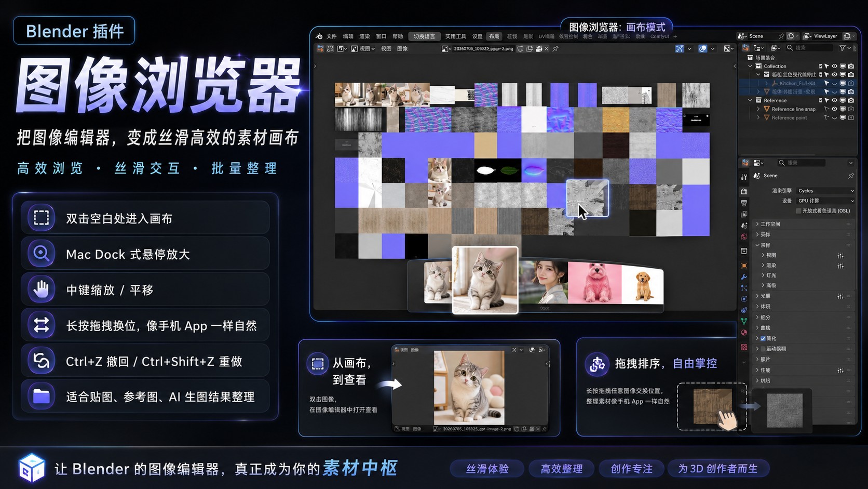
Task: Open the Render properties tab
Action: coord(744,191)
